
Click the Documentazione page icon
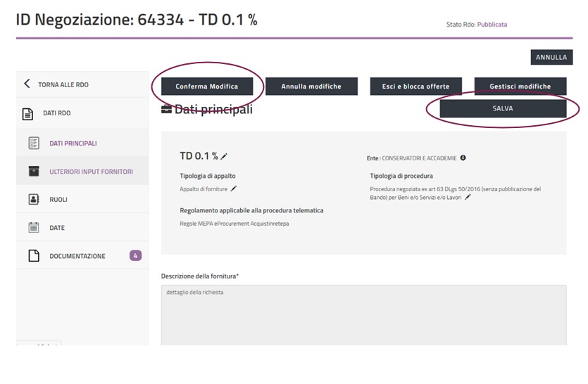tap(33, 256)
